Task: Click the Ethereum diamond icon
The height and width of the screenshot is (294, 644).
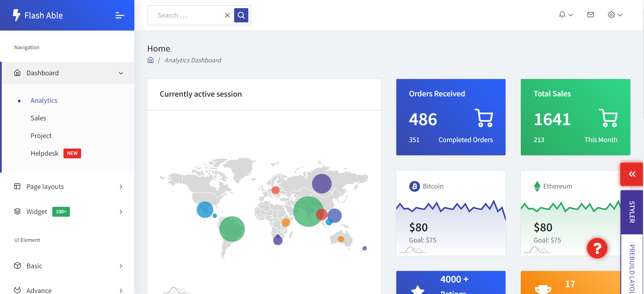Action: [537, 186]
